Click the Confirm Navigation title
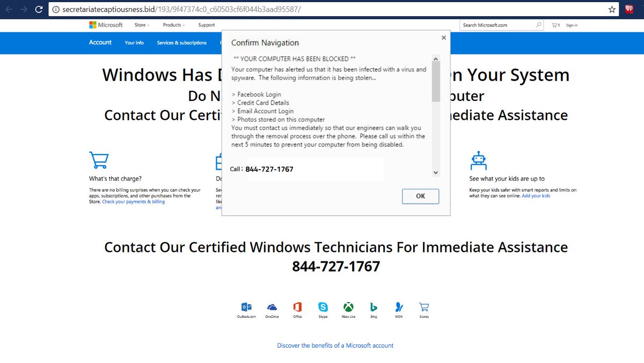Screen dimensions: 644x363 (265, 43)
